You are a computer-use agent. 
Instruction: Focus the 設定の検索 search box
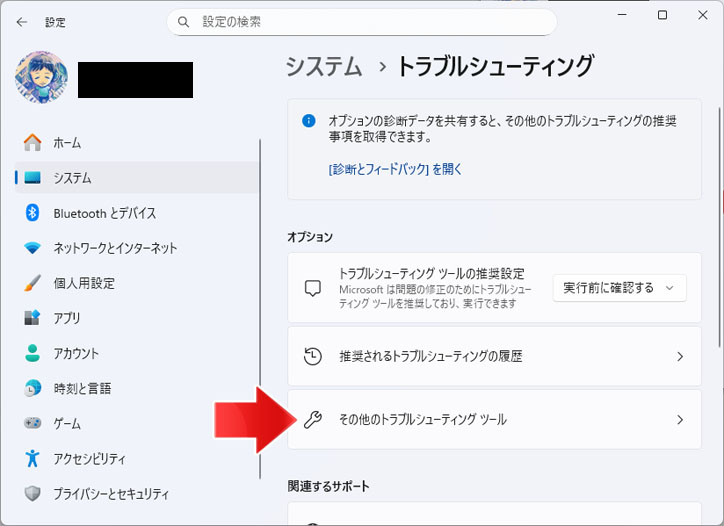click(x=360, y=22)
